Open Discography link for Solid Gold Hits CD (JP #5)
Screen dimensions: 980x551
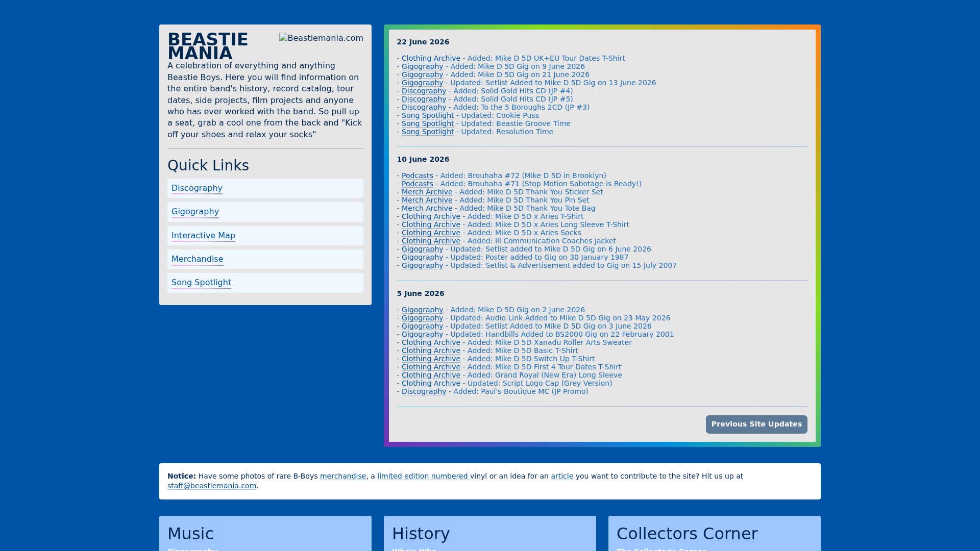424,99
